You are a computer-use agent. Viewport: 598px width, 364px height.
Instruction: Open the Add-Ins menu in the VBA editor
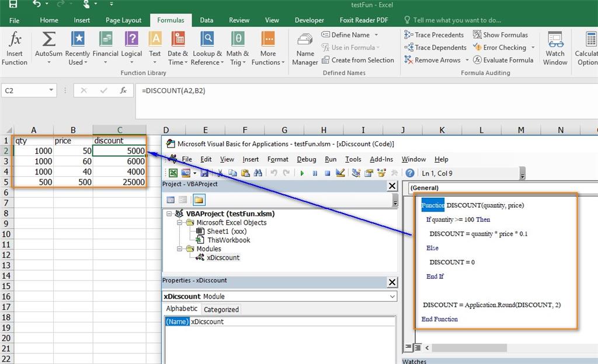(381, 159)
